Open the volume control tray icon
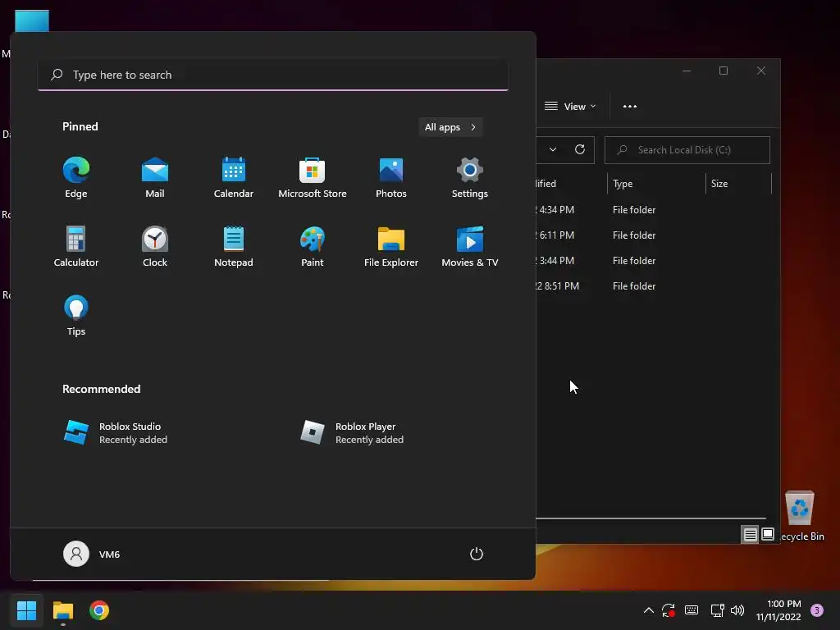This screenshot has height=630, width=840. [x=737, y=610]
